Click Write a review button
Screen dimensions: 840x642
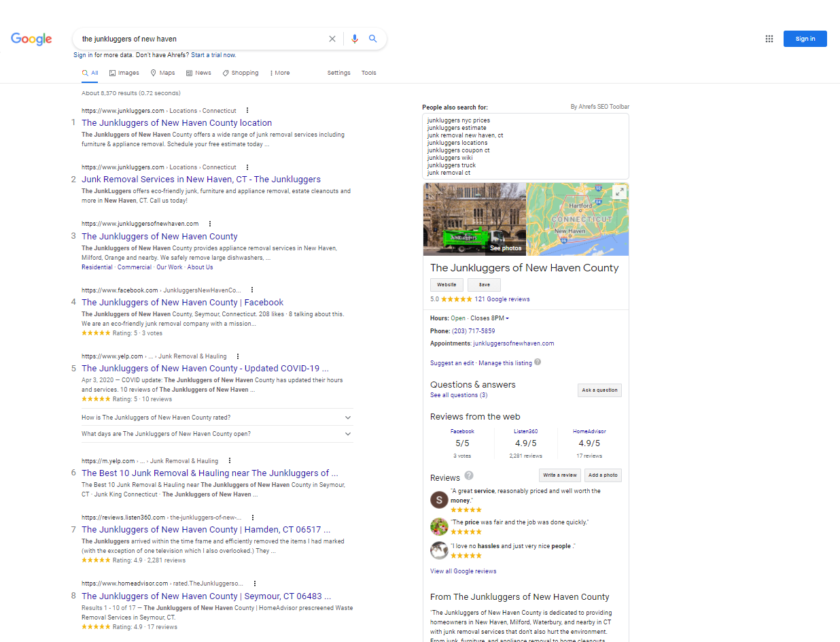[x=560, y=475]
